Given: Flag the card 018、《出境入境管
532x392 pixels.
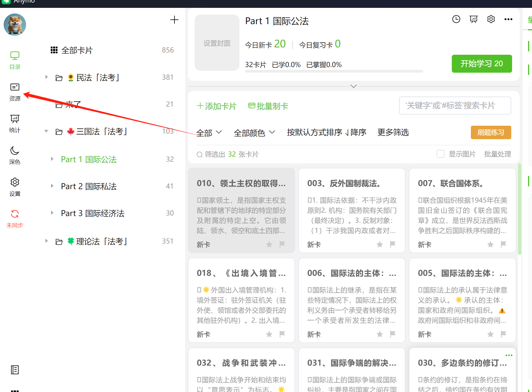Looking at the screenshot, I should (282, 334).
